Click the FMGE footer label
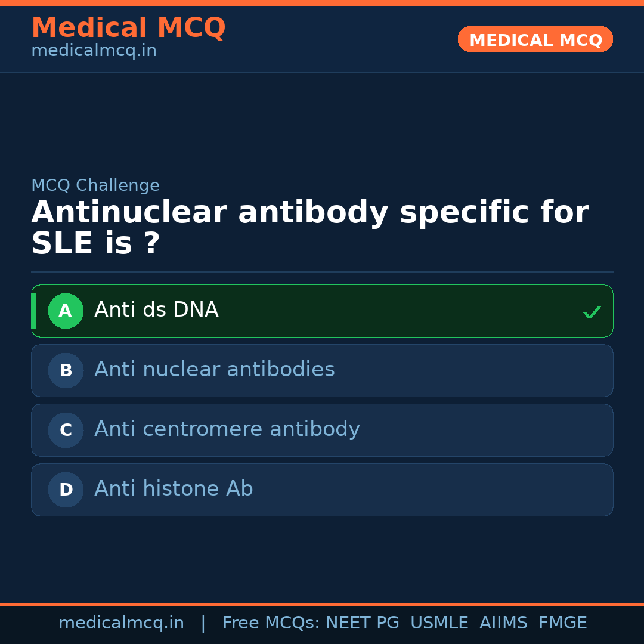The image size is (644, 644). tap(562, 623)
